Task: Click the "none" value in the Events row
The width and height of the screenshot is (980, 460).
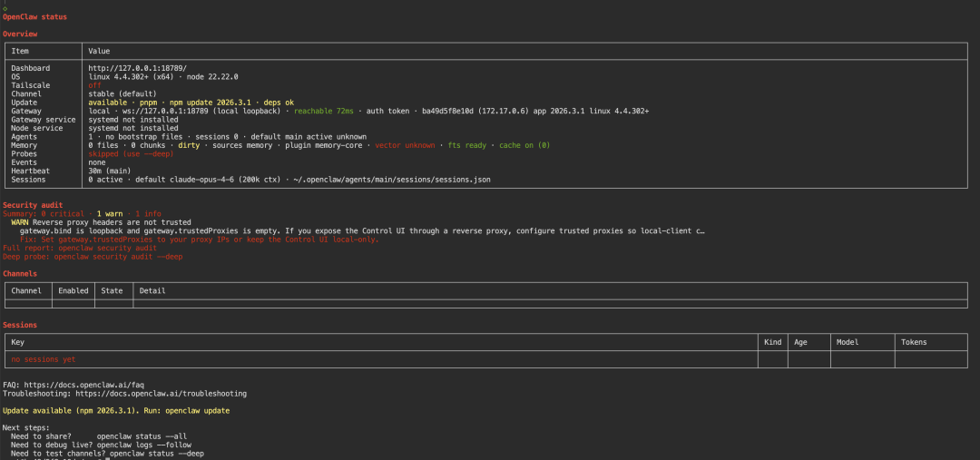Action: pyautogui.click(x=97, y=161)
